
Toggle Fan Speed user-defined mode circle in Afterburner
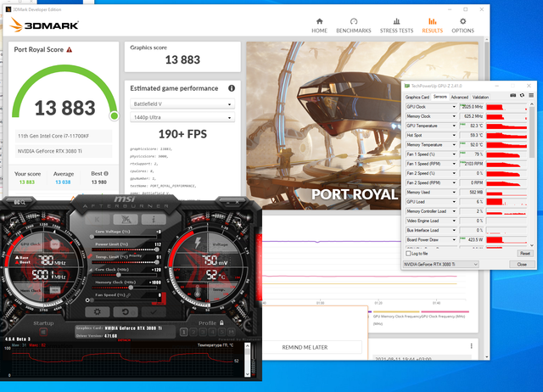87,300
